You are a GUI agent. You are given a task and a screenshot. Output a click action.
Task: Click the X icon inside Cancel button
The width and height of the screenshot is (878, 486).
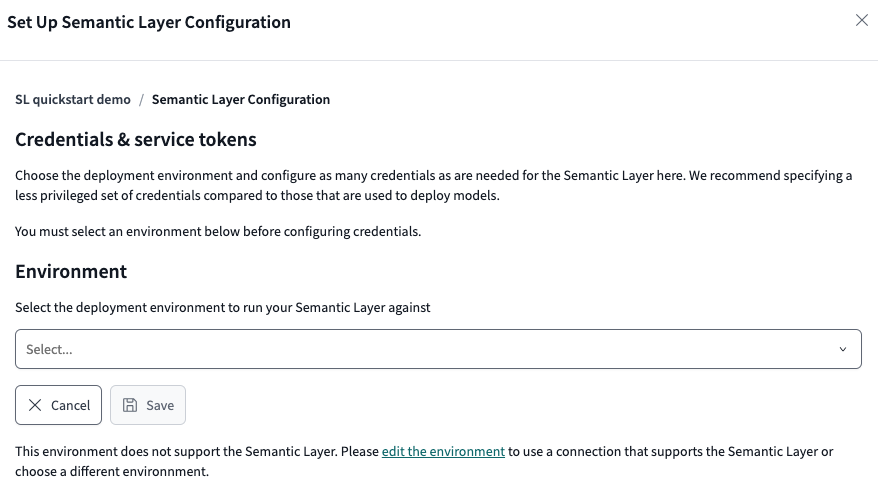coord(35,405)
